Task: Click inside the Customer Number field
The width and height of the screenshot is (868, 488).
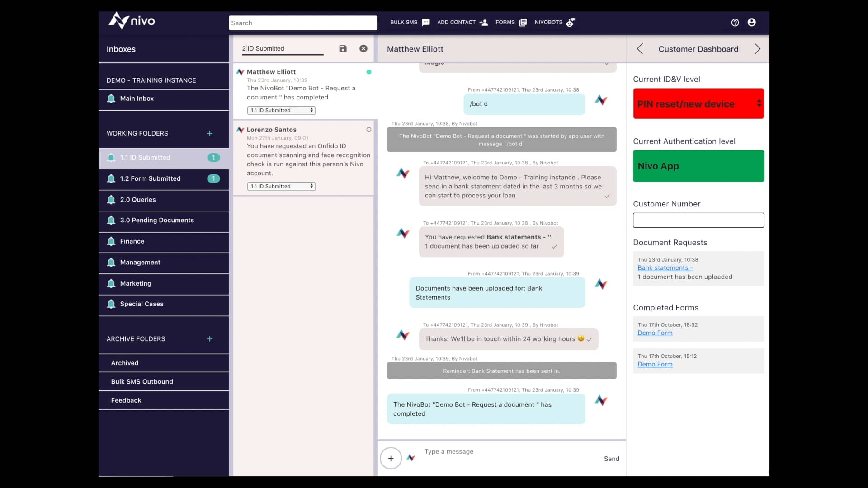Action: click(x=698, y=220)
